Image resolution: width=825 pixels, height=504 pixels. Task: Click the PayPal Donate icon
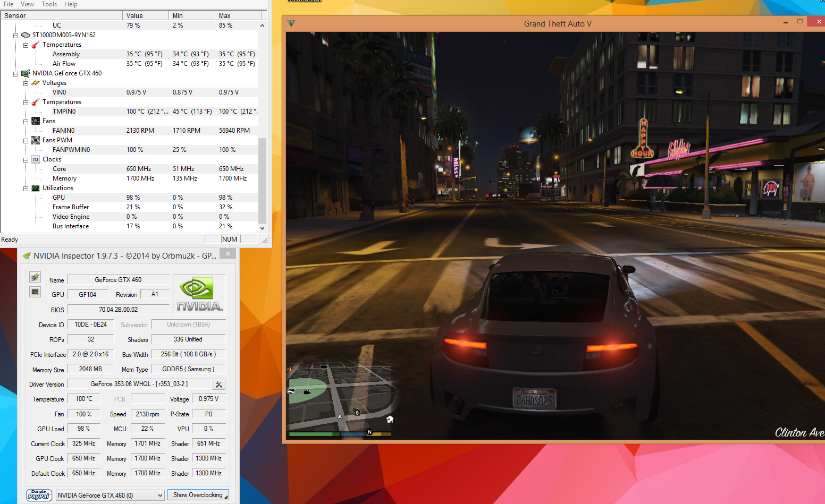coord(39,495)
